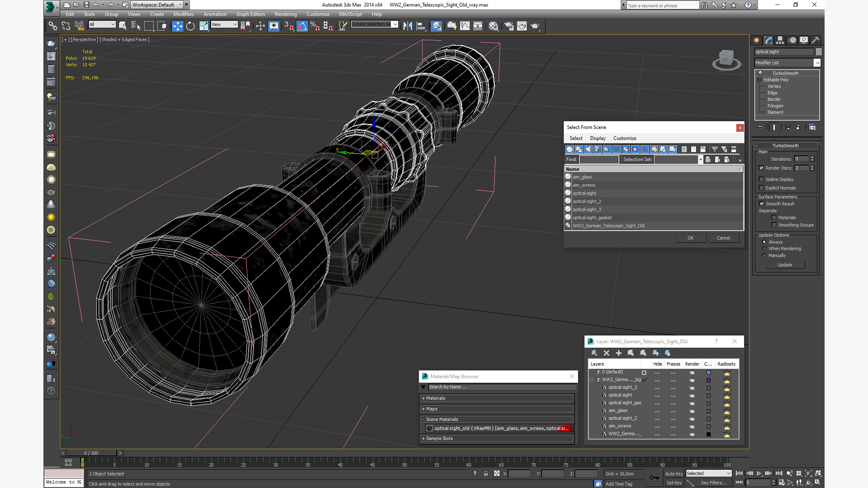
Task: Click the Find field in Select From Scene
Action: click(x=599, y=160)
